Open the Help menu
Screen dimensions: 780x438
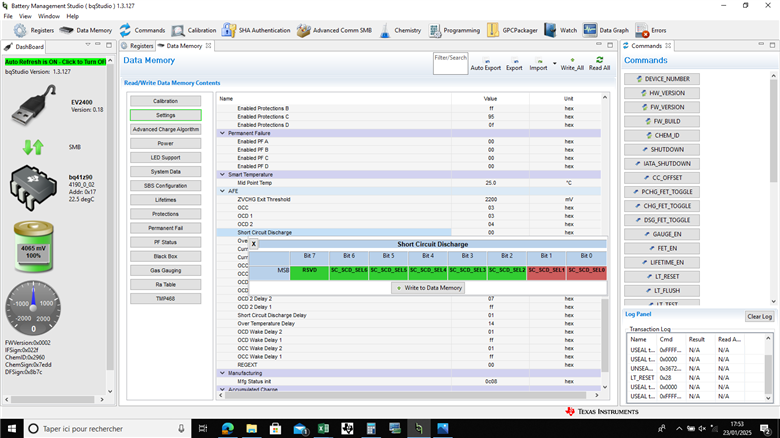point(73,16)
